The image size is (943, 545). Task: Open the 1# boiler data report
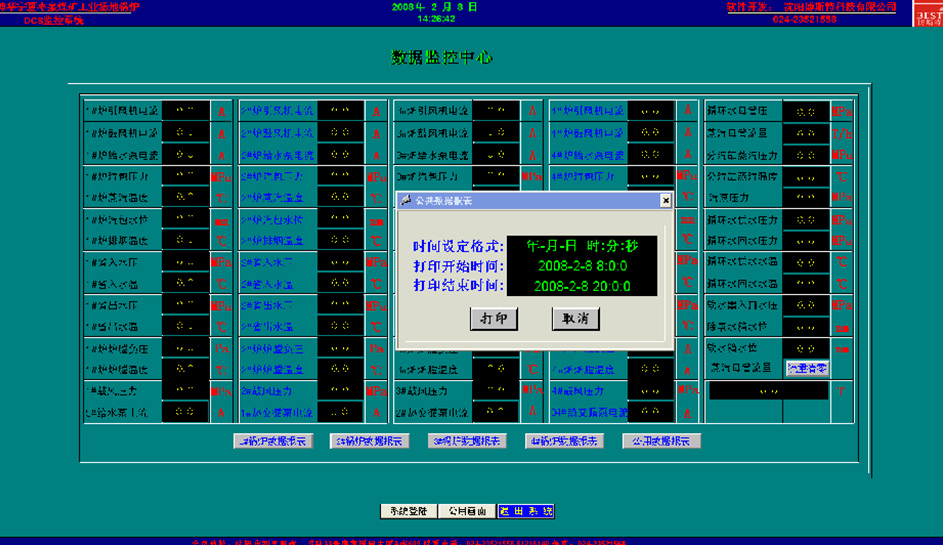pos(272,441)
